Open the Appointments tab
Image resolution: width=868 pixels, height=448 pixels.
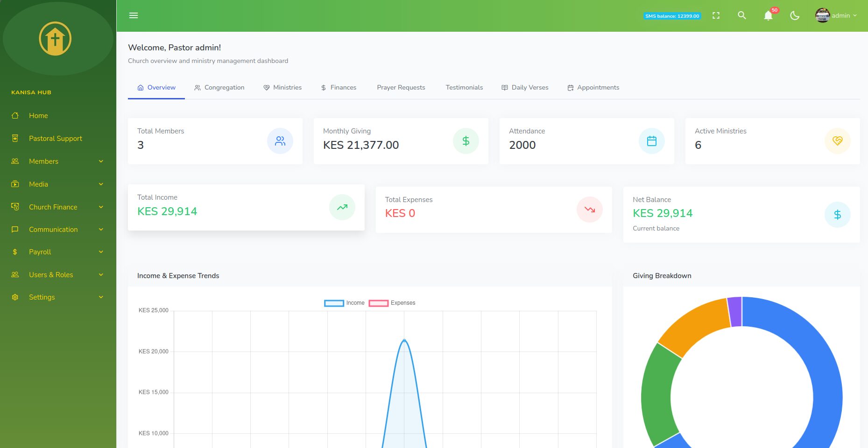[x=593, y=88]
